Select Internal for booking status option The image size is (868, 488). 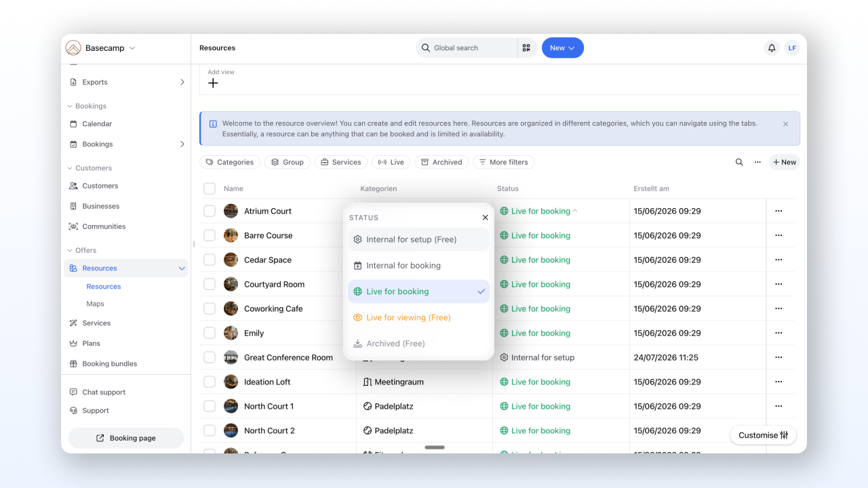point(418,266)
